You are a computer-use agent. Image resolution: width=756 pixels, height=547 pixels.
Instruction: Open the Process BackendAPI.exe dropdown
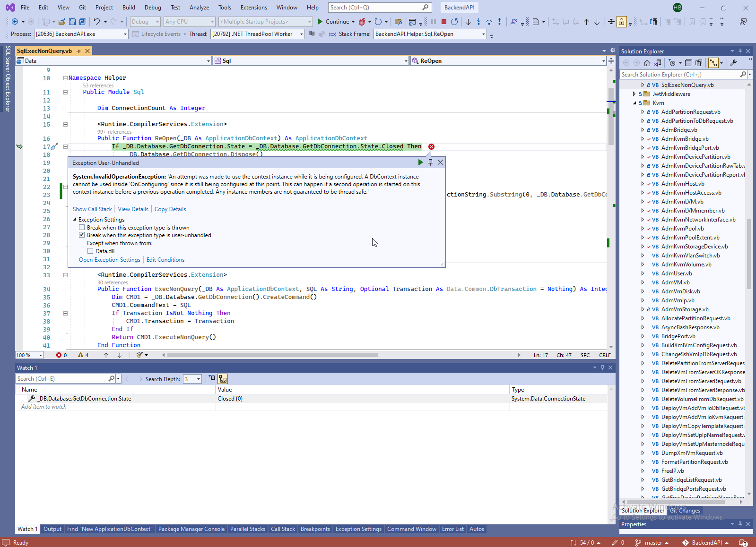tap(81, 34)
